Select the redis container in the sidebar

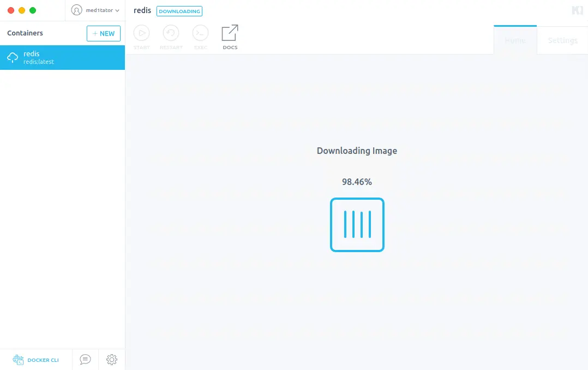[62, 57]
